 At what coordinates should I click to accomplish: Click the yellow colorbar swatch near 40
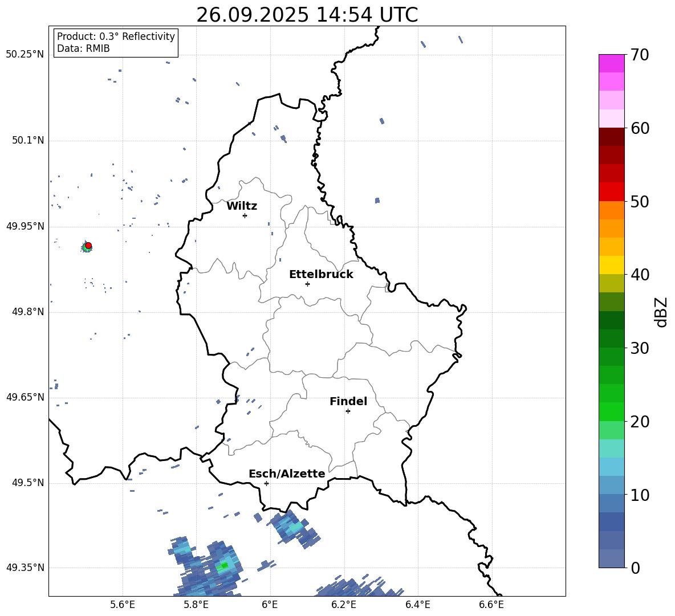click(x=611, y=265)
